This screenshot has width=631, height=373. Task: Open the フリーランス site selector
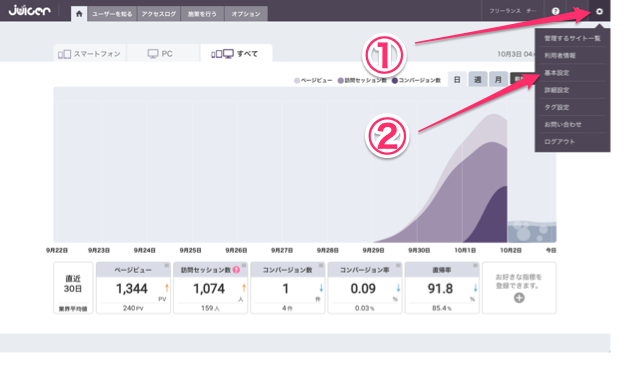tap(513, 11)
